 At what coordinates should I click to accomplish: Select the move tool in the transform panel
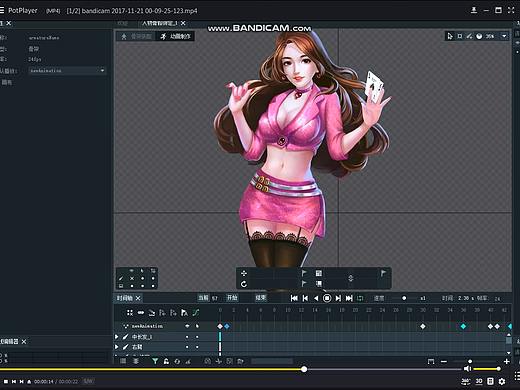click(x=244, y=273)
